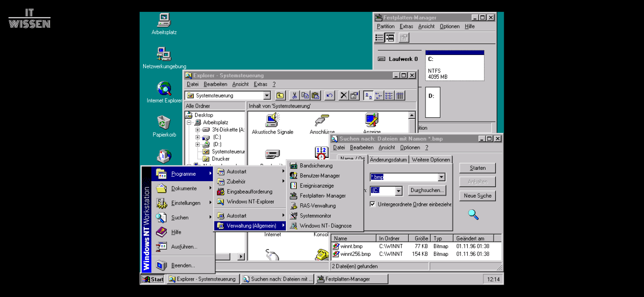Launch Ereignisanzeige from Verwaltung submenu

pos(325,186)
